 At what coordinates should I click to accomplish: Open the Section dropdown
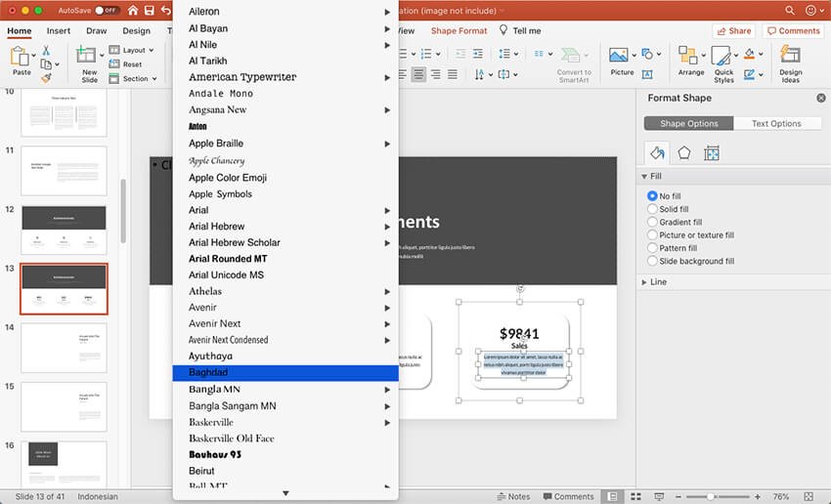pyautogui.click(x=133, y=78)
